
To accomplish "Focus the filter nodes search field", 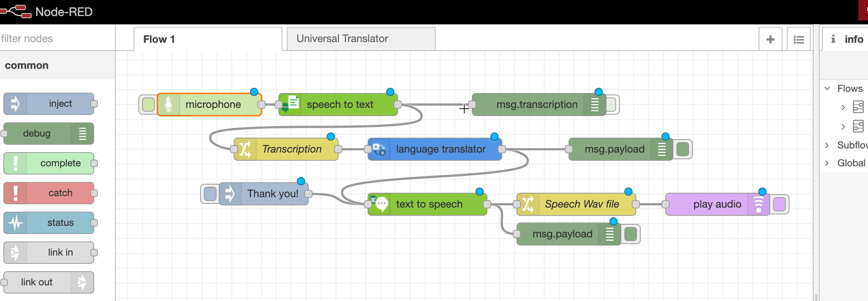I will click(57, 38).
